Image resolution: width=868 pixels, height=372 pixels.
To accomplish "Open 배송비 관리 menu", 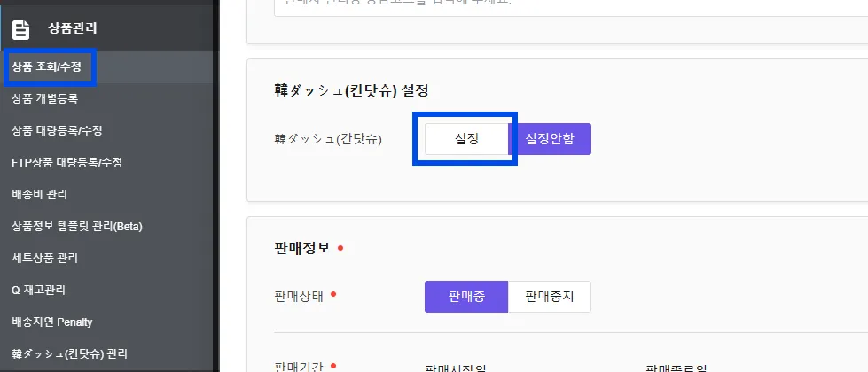I will click(x=39, y=195).
